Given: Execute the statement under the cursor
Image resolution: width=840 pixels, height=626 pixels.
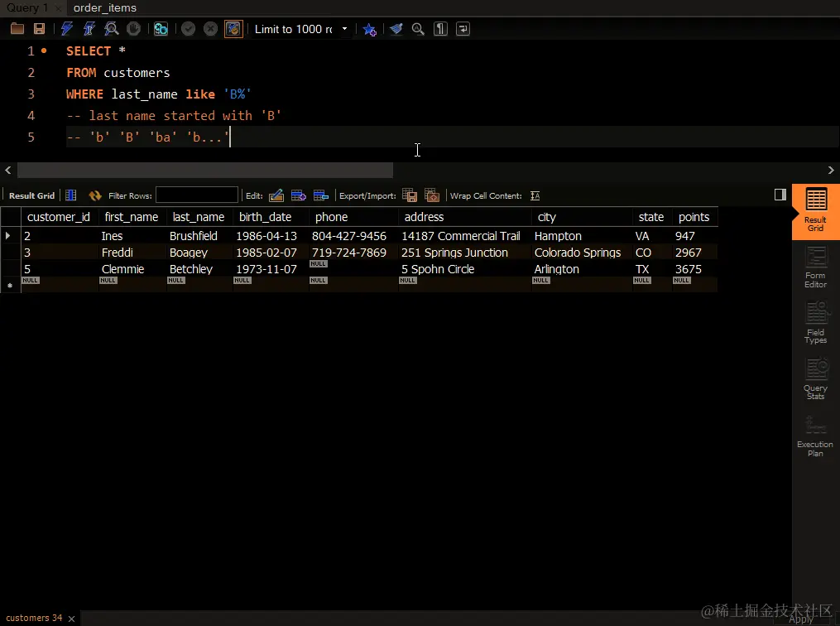Looking at the screenshot, I should 89,29.
